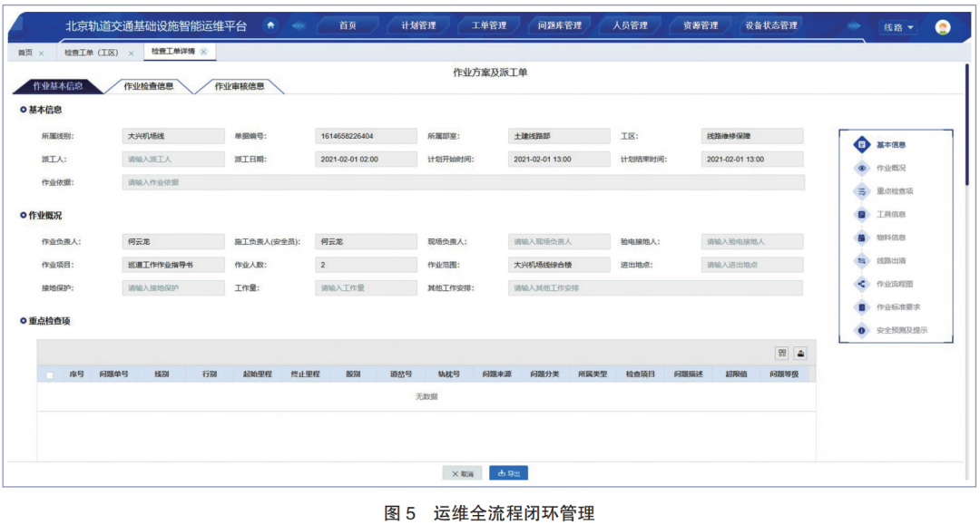Click the 安全预测及提示 info icon
The image size is (980, 525).
[860, 328]
